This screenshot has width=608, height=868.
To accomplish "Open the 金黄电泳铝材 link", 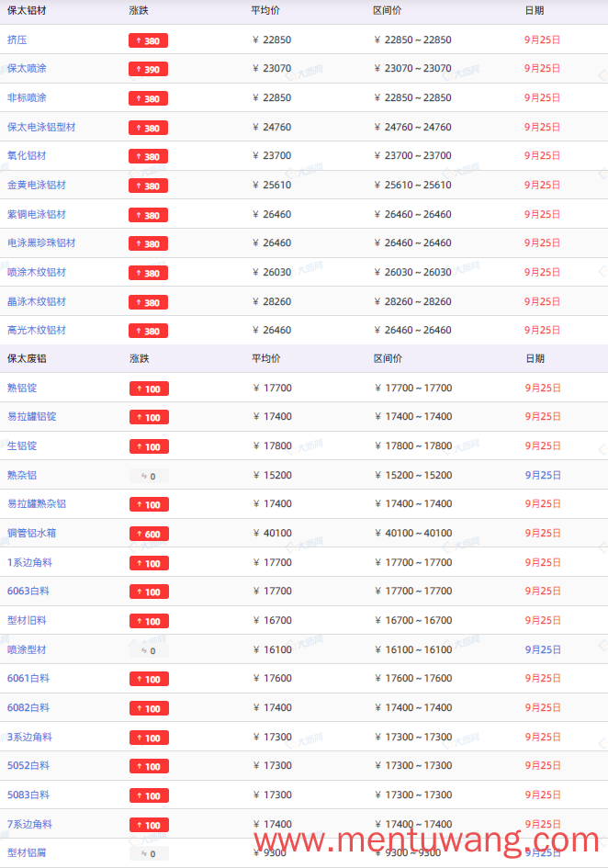I will pos(37,186).
